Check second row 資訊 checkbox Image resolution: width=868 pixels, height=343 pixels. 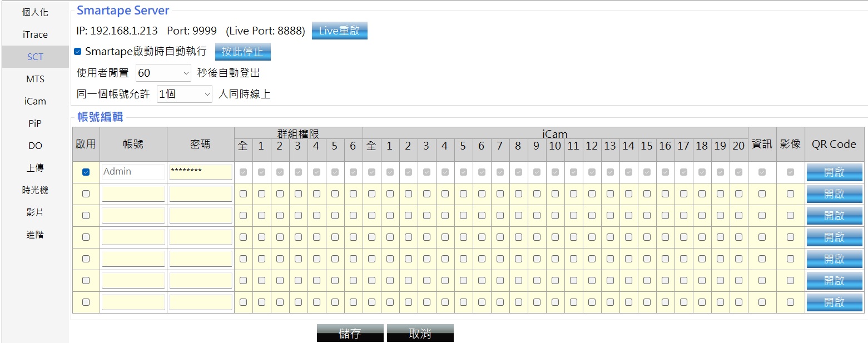pos(762,194)
